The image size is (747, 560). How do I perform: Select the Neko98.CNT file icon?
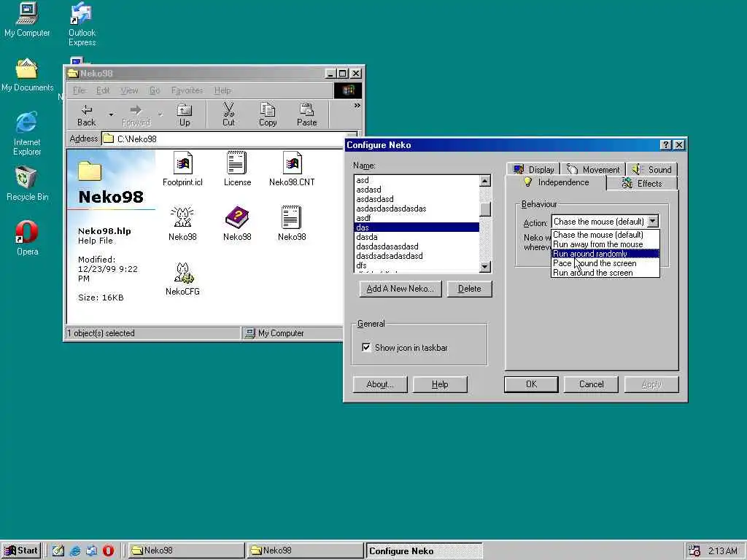coord(292,168)
